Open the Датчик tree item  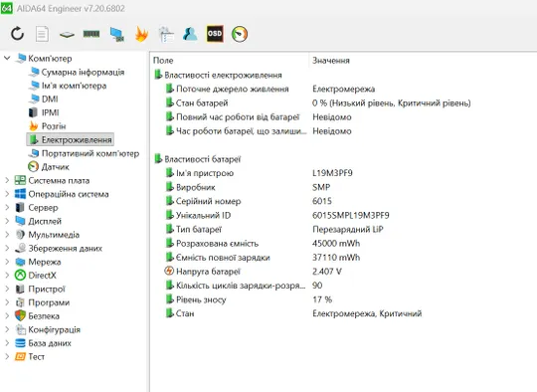[x=49, y=167]
